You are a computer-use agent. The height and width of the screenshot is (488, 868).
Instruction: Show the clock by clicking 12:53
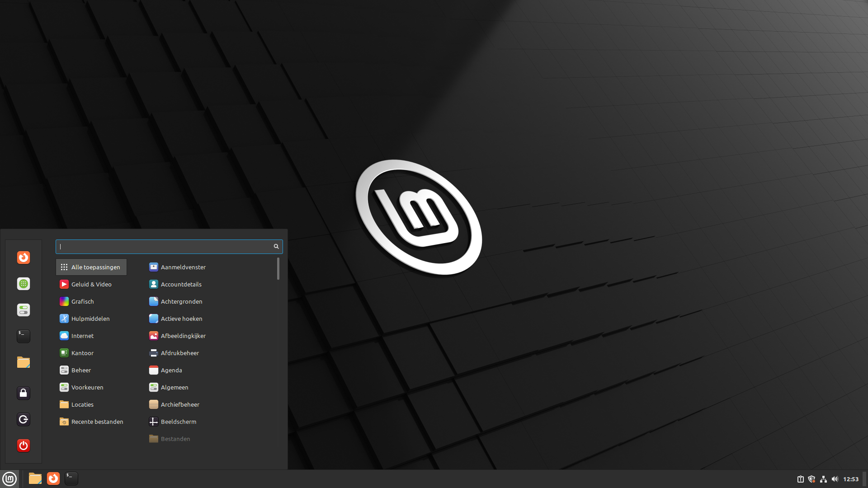[x=852, y=479]
